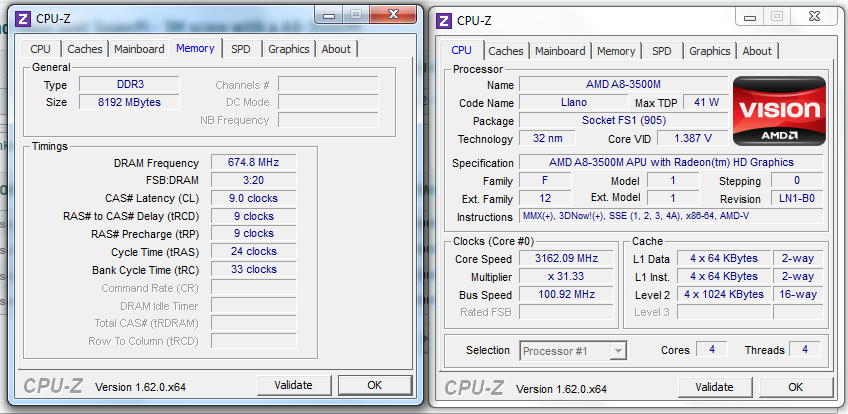Click the 8192 MBytes size field
This screenshot has width=848, height=414.
[x=129, y=102]
